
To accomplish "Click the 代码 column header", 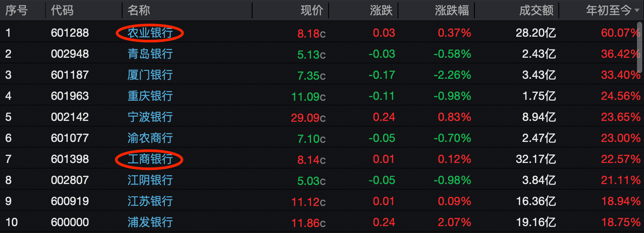I will tap(62, 10).
